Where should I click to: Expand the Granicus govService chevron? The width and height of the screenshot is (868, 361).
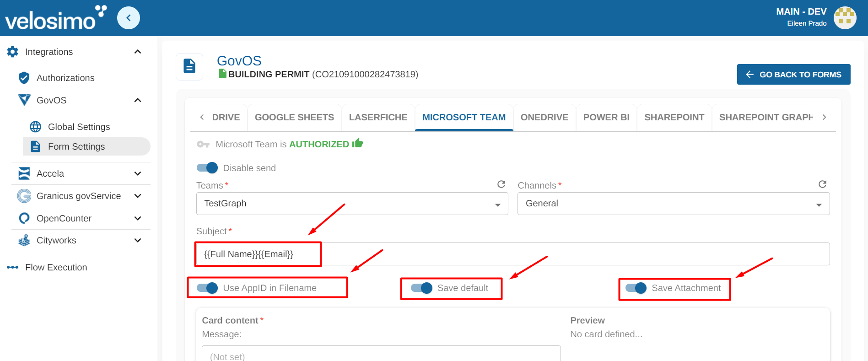138,196
